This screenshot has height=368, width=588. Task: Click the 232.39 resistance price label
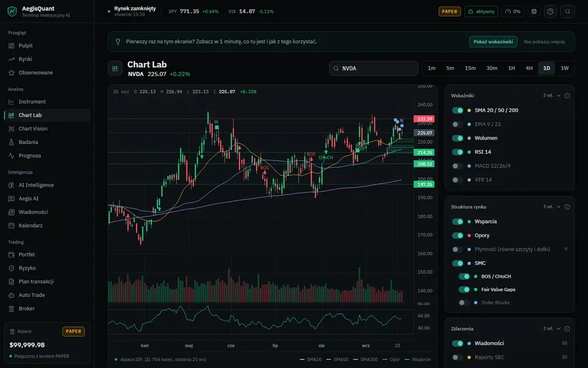pyautogui.click(x=424, y=119)
